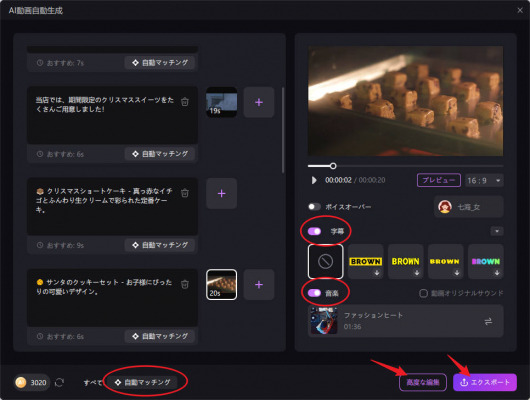Disable the 音楽 music toggle

(314, 293)
